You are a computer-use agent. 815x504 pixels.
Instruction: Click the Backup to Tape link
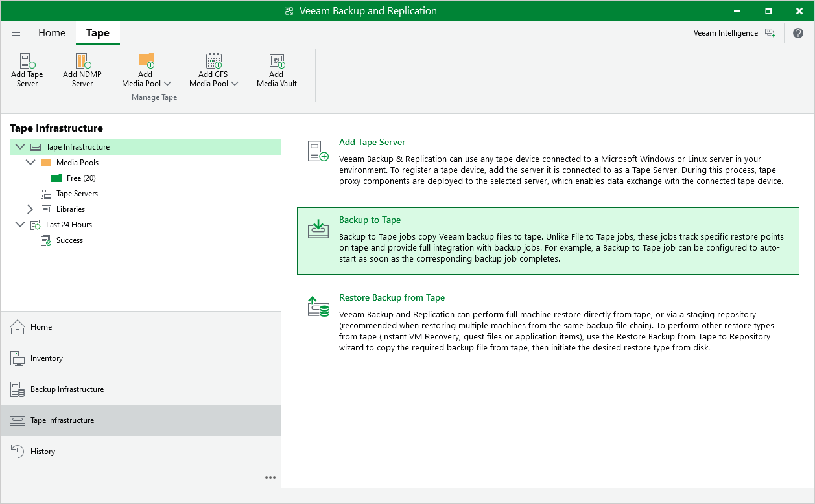point(370,220)
